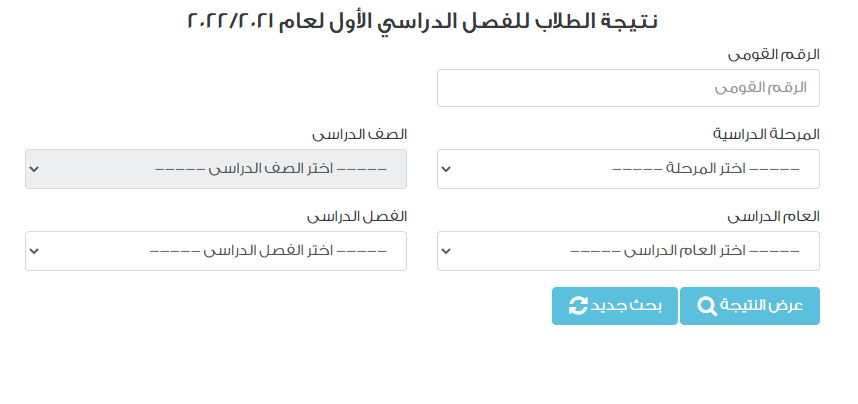The height and width of the screenshot is (404, 858).
Task: Click the chevron arrow of اختر الصف الدراسى
Action: click(34, 169)
